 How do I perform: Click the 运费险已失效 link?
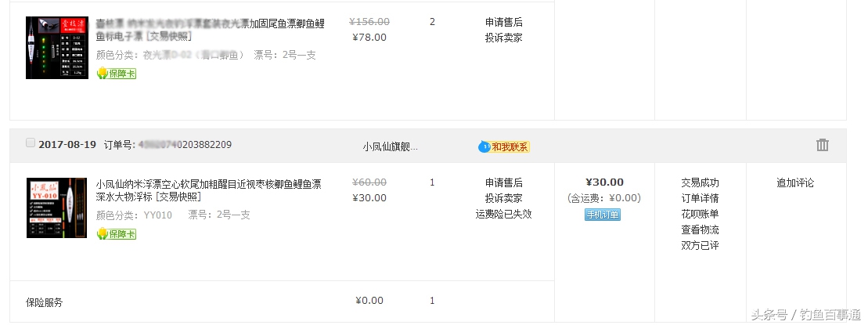503,214
